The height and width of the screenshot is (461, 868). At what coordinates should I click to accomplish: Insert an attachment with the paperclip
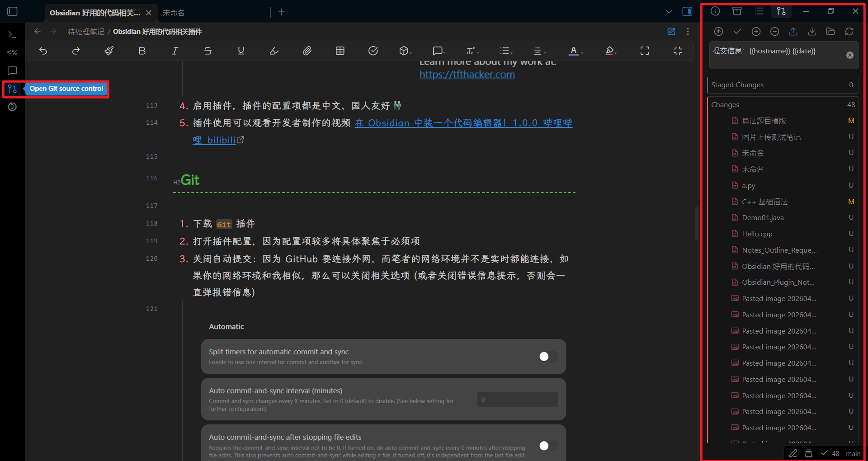[307, 51]
